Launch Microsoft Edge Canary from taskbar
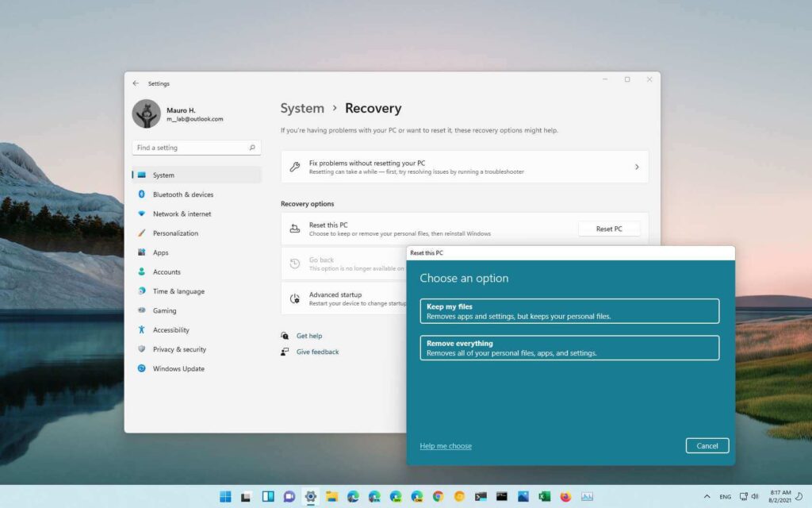The width and height of the screenshot is (812, 508). tap(417, 497)
